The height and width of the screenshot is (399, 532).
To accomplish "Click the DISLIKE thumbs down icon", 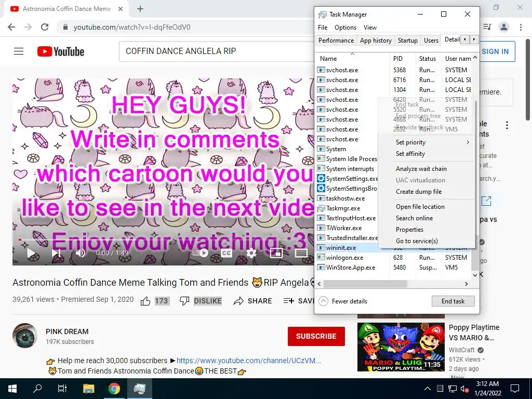I will [x=184, y=301].
